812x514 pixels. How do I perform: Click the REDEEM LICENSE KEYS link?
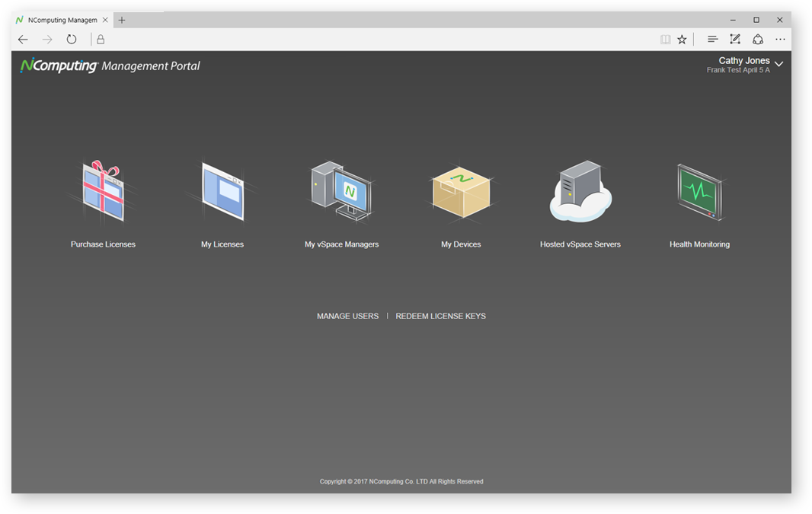click(441, 316)
